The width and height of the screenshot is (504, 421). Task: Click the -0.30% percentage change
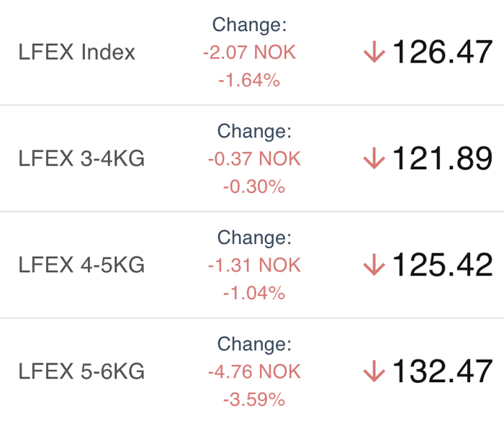point(254,186)
